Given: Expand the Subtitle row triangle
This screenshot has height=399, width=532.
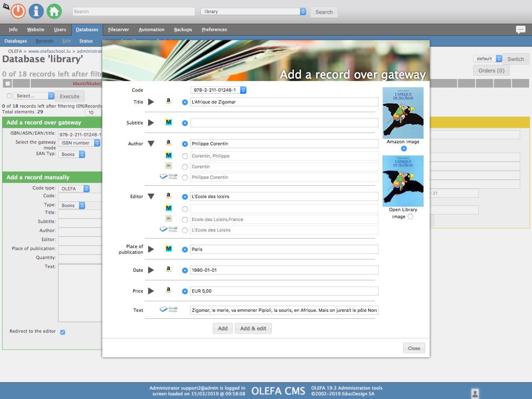Looking at the screenshot, I should (x=151, y=123).
